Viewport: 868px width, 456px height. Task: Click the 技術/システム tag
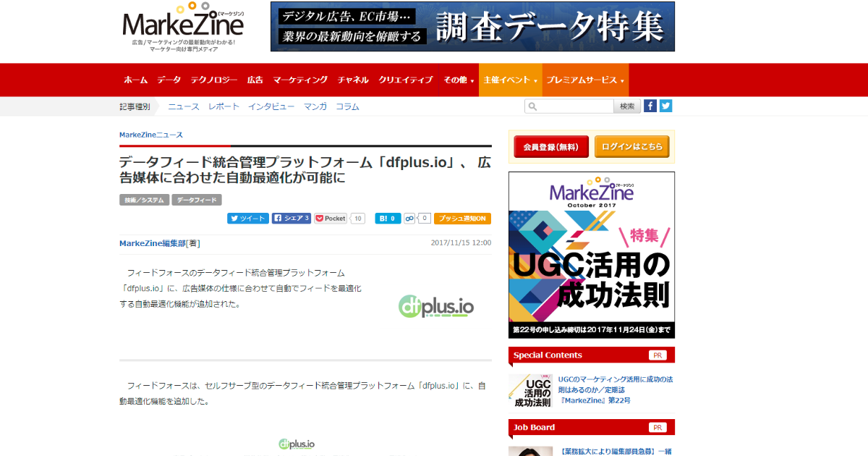[144, 200]
